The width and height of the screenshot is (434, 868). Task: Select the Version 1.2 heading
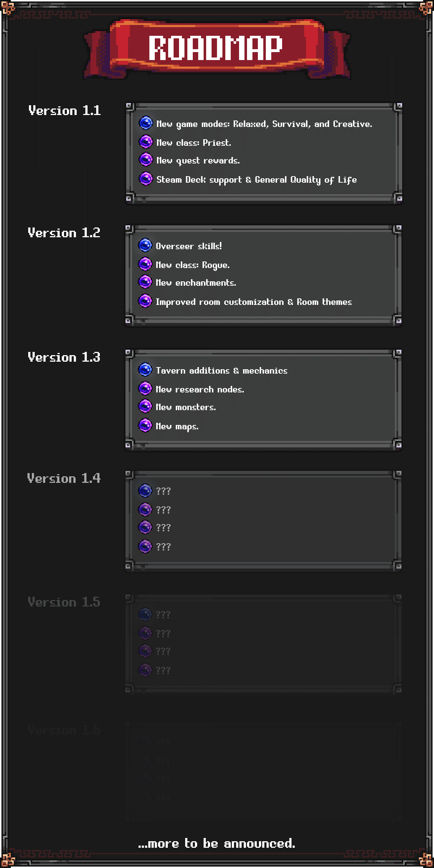[x=64, y=233]
